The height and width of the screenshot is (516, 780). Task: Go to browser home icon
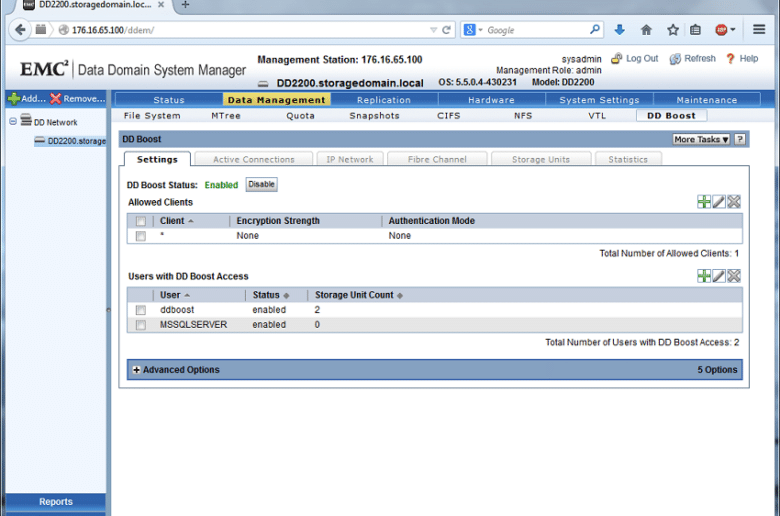[646, 30]
